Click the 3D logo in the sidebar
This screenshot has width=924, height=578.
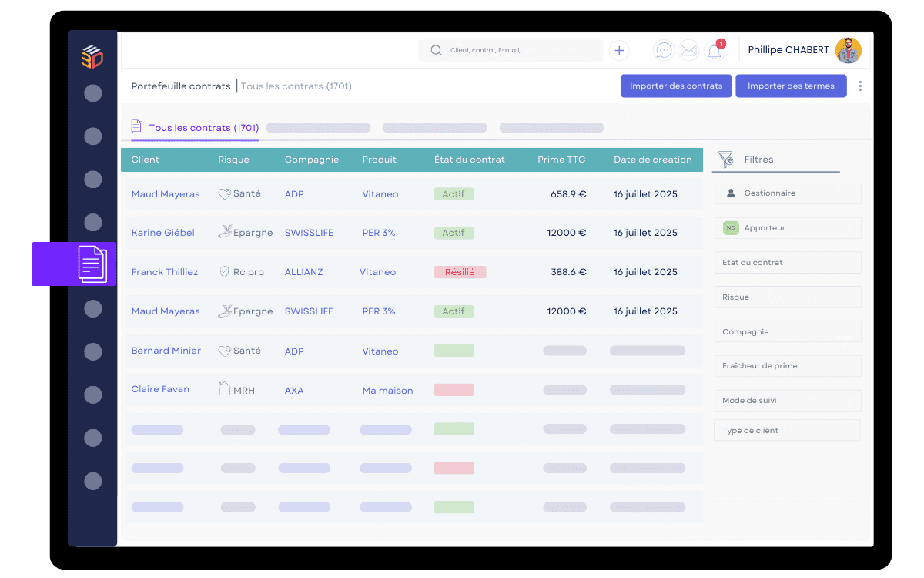[x=92, y=57]
